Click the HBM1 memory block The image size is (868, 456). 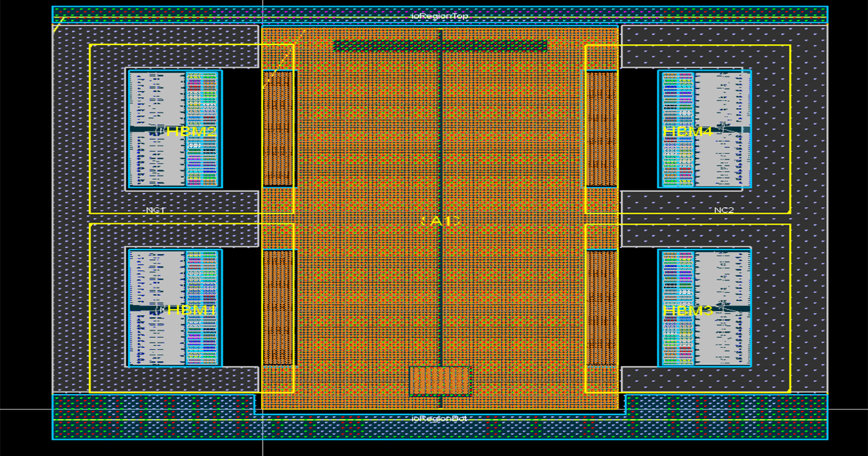click(x=174, y=308)
